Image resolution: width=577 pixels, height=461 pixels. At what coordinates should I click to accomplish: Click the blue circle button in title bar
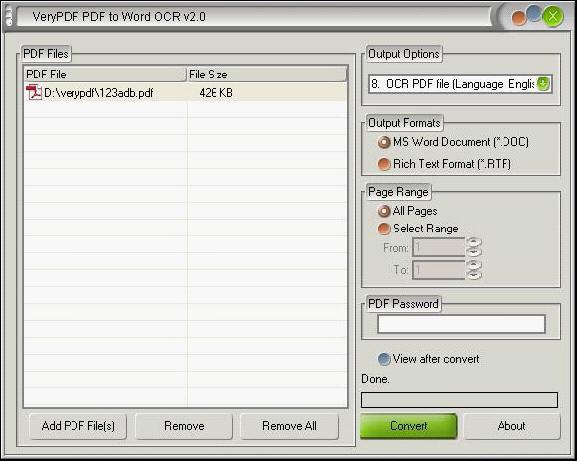pyautogui.click(x=534, y=13)
